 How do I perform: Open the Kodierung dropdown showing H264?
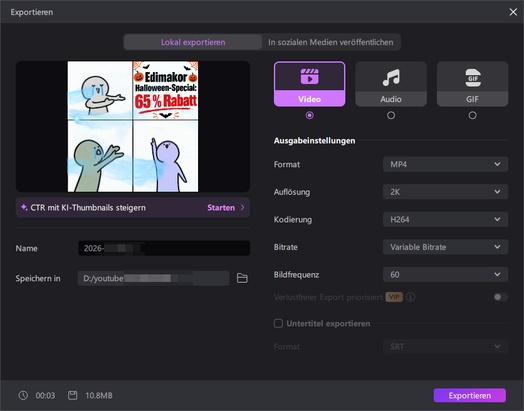click(445, 219)
